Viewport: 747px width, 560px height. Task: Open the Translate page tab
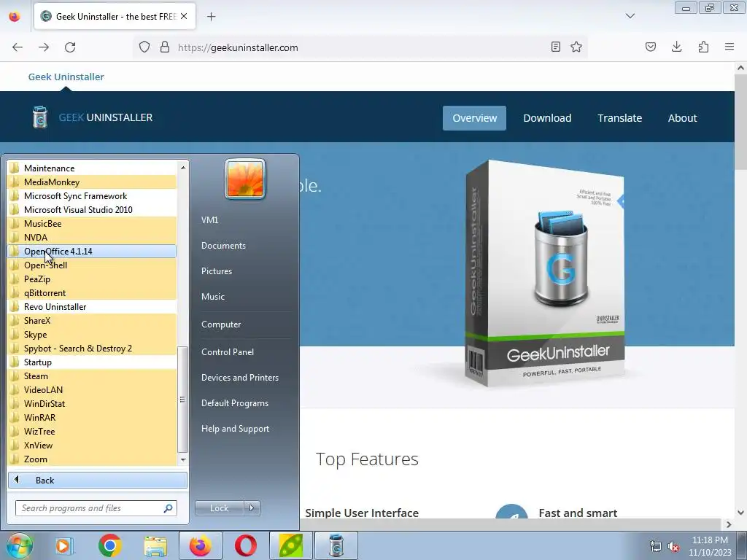click(620, 118)
